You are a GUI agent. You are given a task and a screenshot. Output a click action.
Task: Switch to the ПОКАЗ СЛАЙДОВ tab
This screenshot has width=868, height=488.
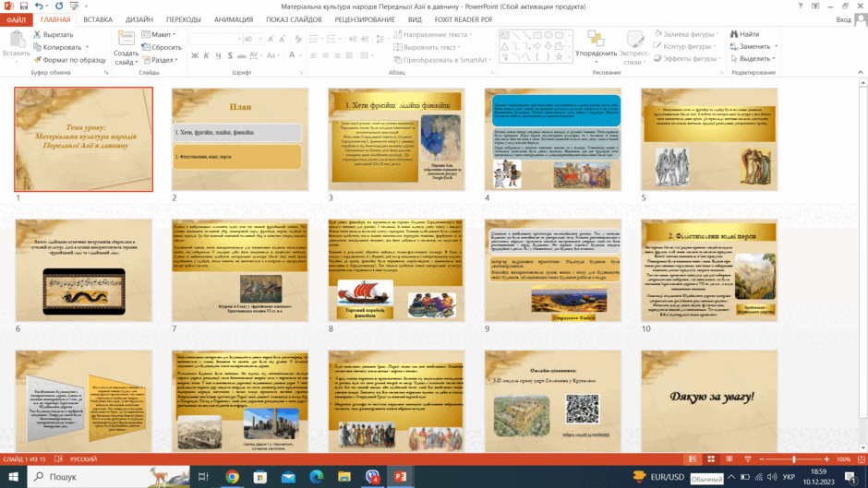[x=294, y=19]
